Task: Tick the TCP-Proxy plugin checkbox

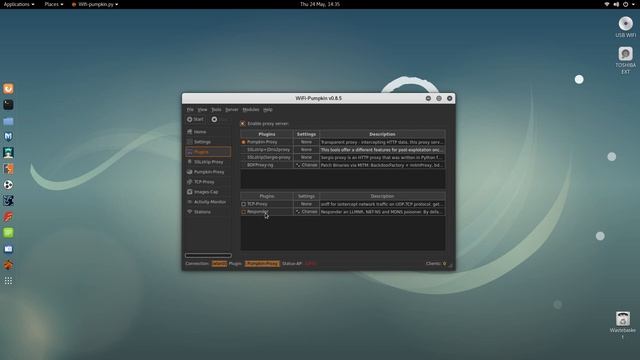Action: (x=244, y=204)
